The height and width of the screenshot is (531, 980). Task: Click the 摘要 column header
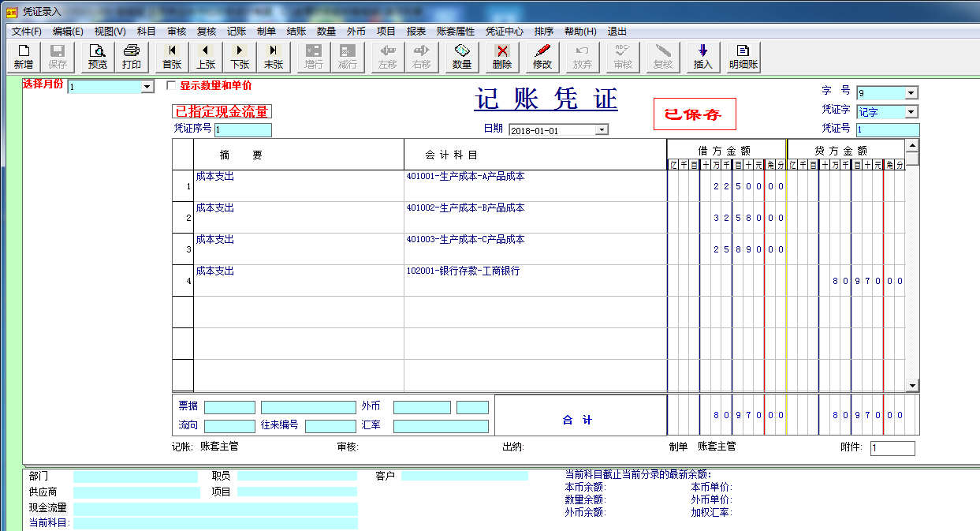241,155
